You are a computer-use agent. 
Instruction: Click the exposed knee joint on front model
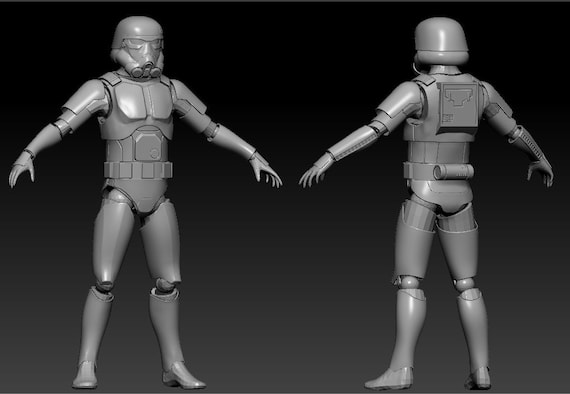coord(165,285)
